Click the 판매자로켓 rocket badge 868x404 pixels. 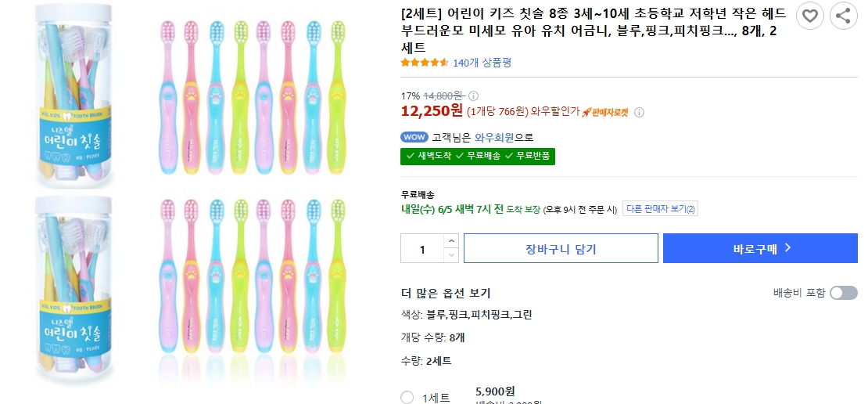(605, 112)
